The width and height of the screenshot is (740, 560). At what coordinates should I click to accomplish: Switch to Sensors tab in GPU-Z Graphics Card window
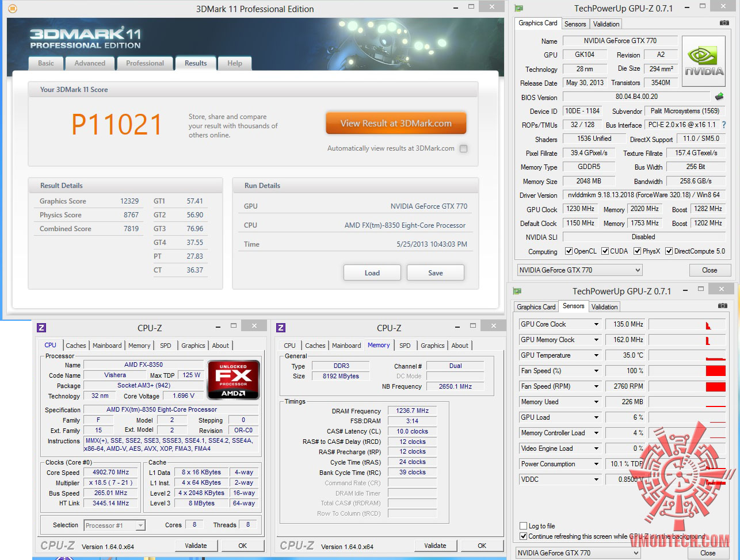[x=575, y=24]
